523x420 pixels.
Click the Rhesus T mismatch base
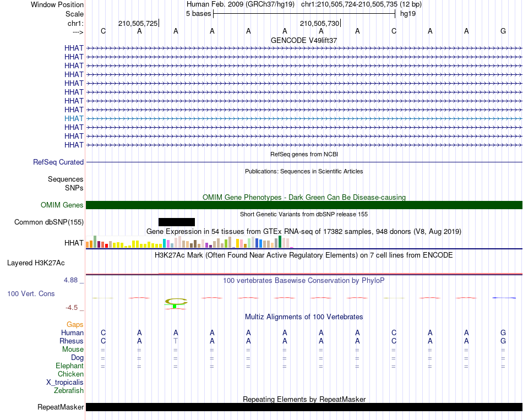pos(176,341)
